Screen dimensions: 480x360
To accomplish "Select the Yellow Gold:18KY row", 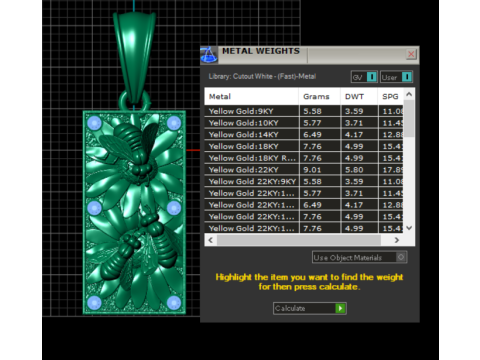I will click(304, 146).
